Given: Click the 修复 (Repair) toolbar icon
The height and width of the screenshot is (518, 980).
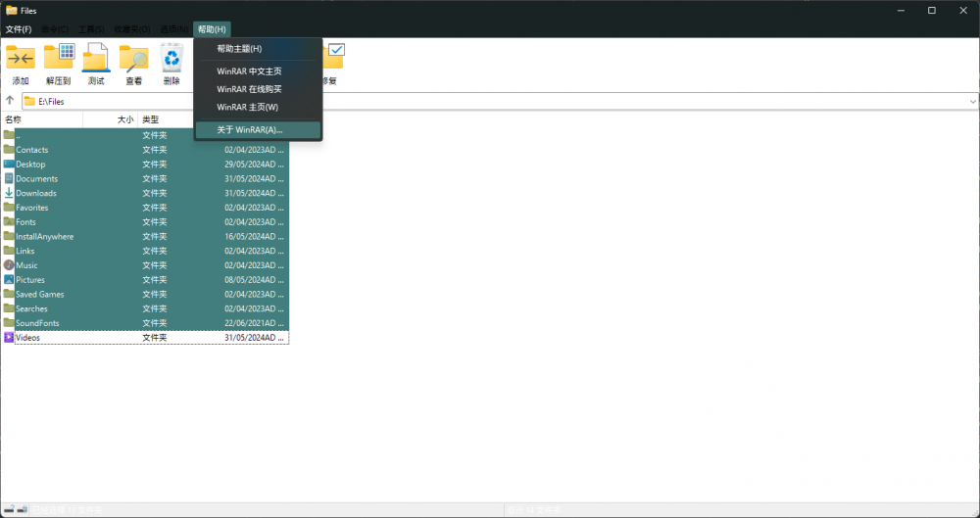Looking at the screenshot, I should (x=333, y=58).
